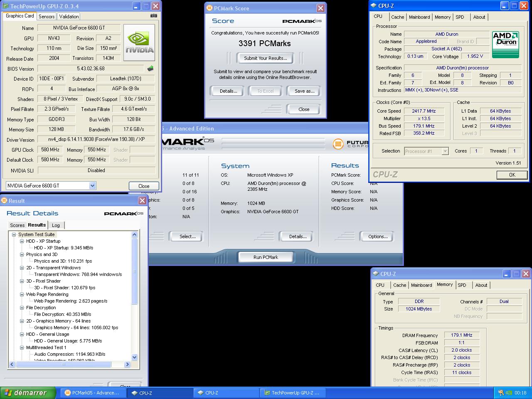This screenshot has height=399, width=532.
Task: Click the PCMark Score window title icon
Action: [210, 8]
